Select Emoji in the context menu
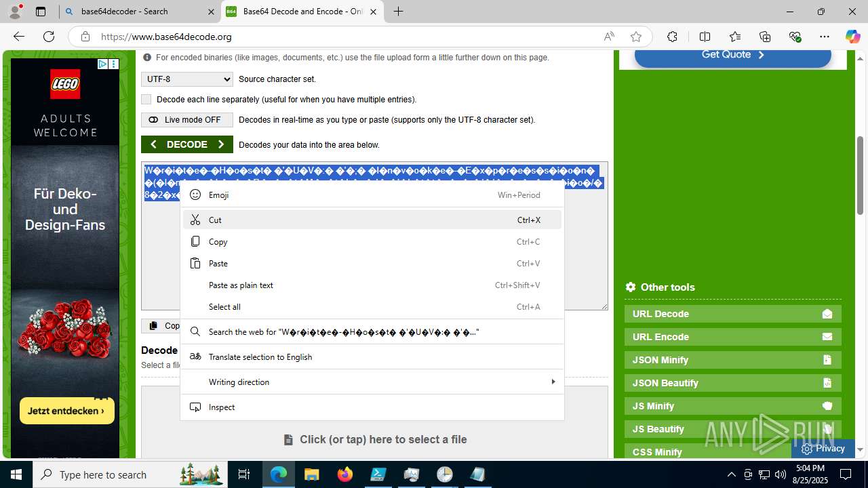The width and height of the screenshot is (868, 488). tap(372, 195)
